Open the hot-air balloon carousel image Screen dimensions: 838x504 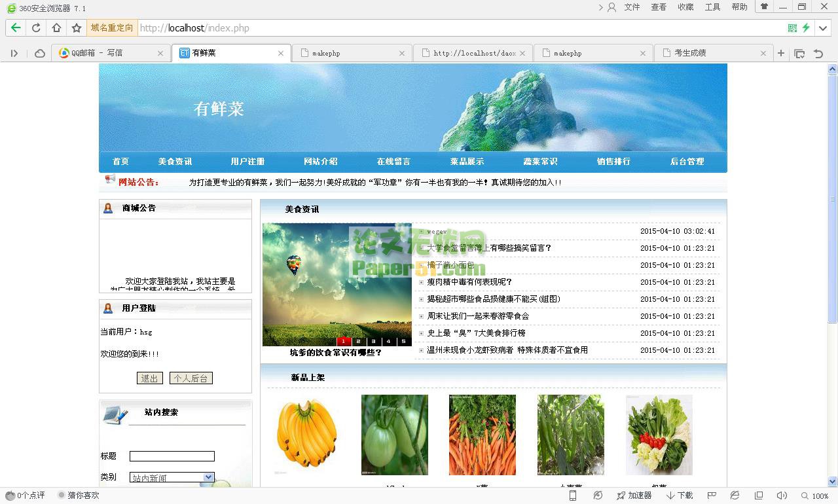337,284
